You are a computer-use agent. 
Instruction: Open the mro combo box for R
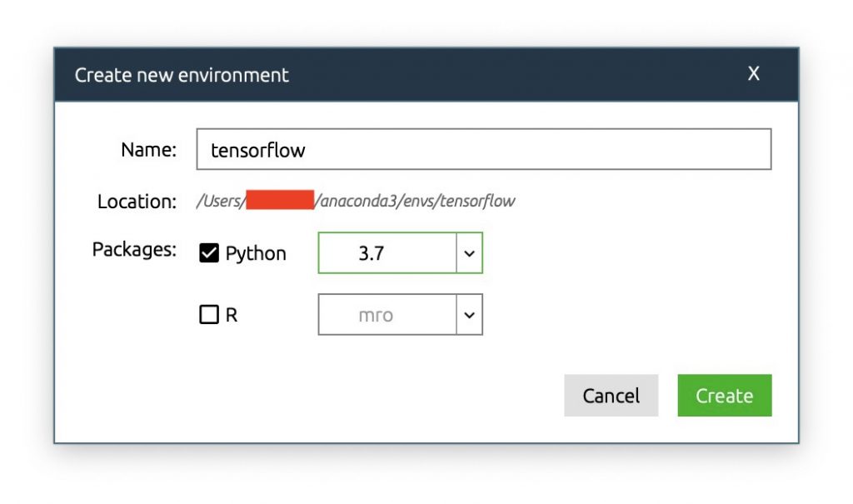coord(401,315)
